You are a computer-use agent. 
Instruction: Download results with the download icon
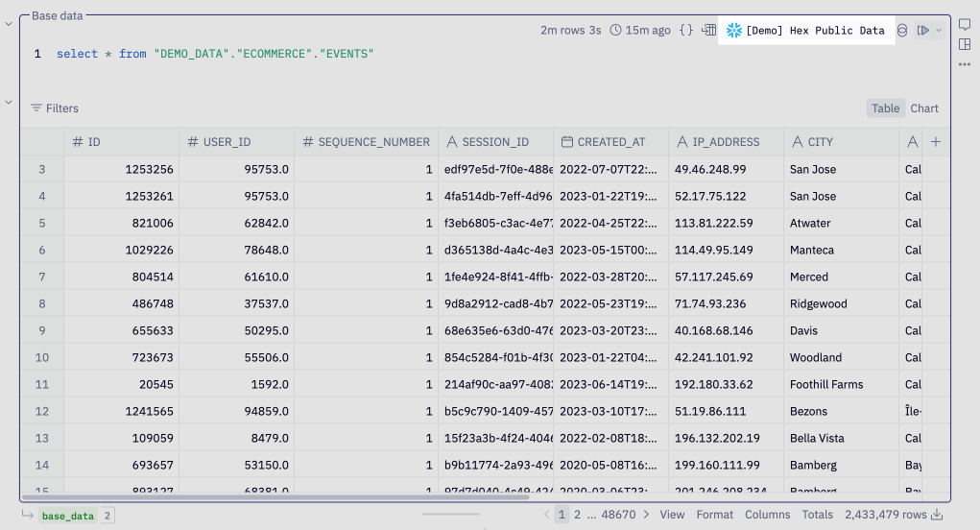[x=937, y=515]
